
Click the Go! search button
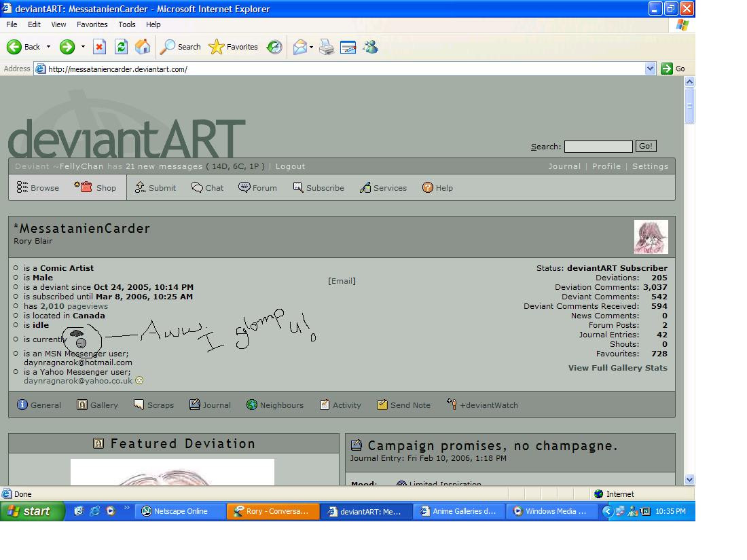(x=646, y=146)
